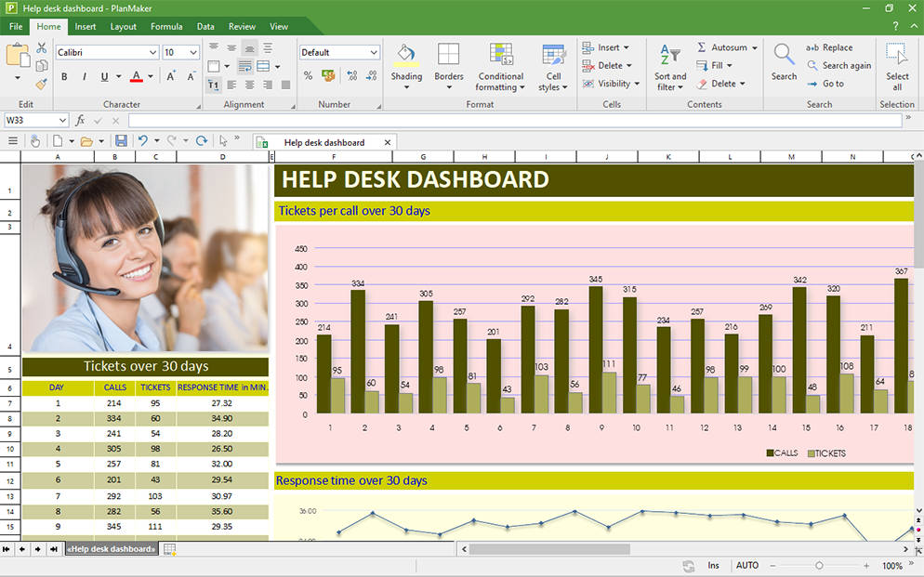
Task: Click the Format painter brush icon
Action: point(42,84)
